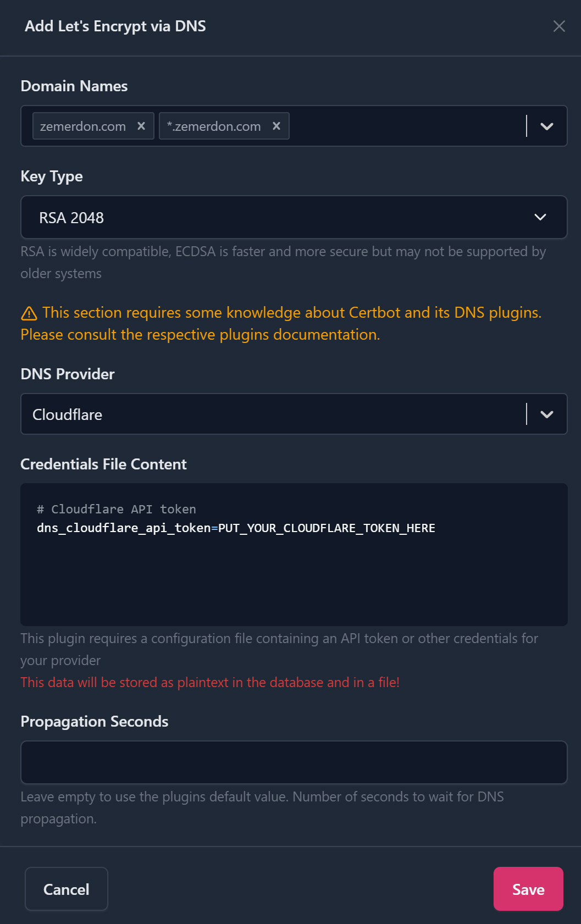Click the Propagation Seconds label
The height and width of the screenshot is (924, 581).
pyautogui.click(x=95, y=722)
